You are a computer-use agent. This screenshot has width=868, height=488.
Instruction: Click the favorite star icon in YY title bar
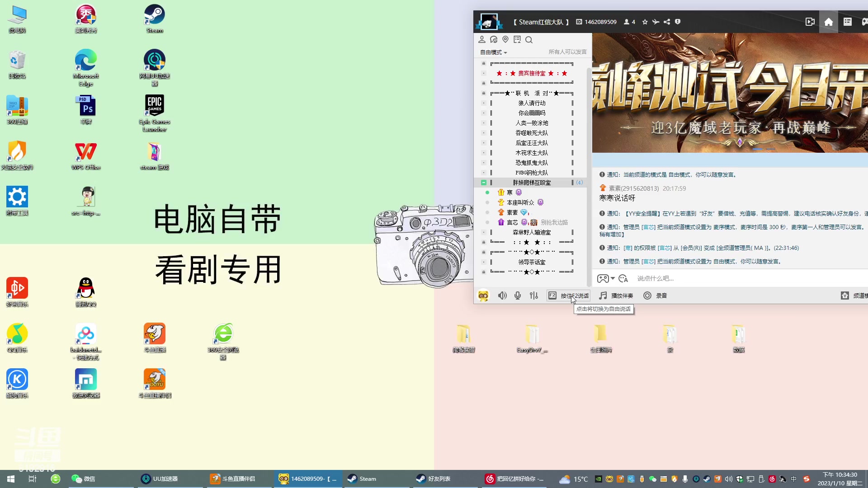(645, 22)
